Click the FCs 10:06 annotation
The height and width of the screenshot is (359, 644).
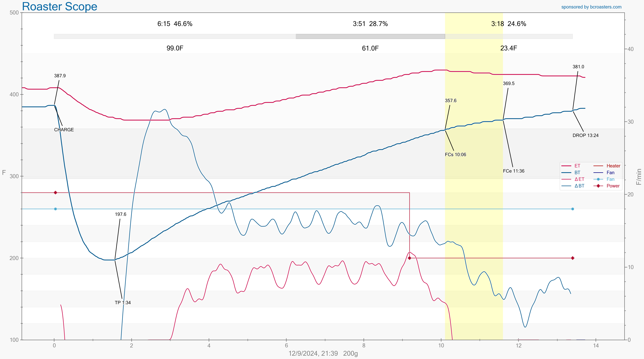(455, 155)
